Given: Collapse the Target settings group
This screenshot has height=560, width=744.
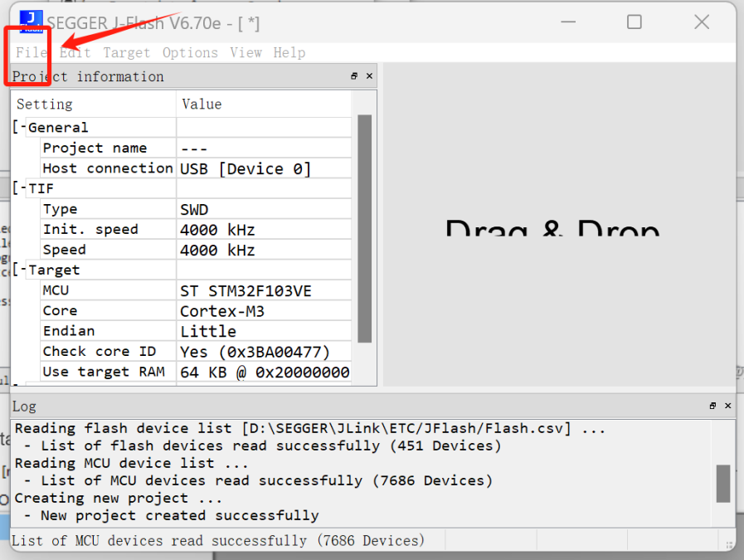Looking at the screenshot, I should 19,270.
